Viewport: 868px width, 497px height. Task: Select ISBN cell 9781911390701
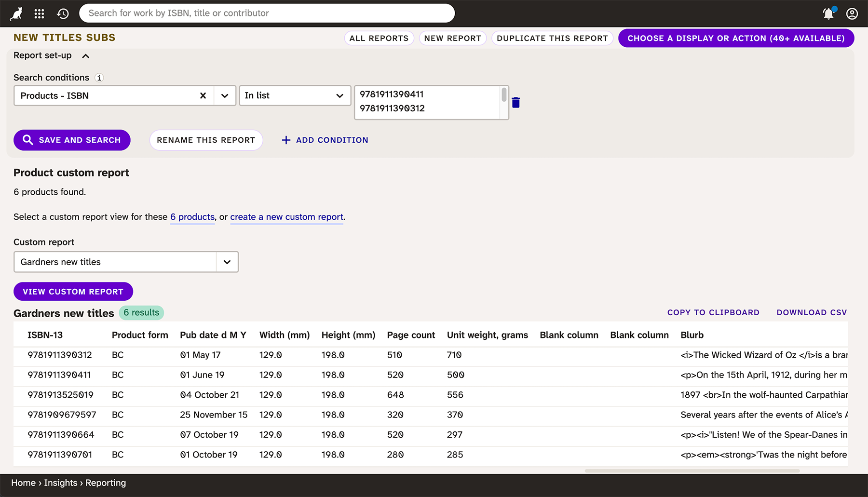[60, 455]
